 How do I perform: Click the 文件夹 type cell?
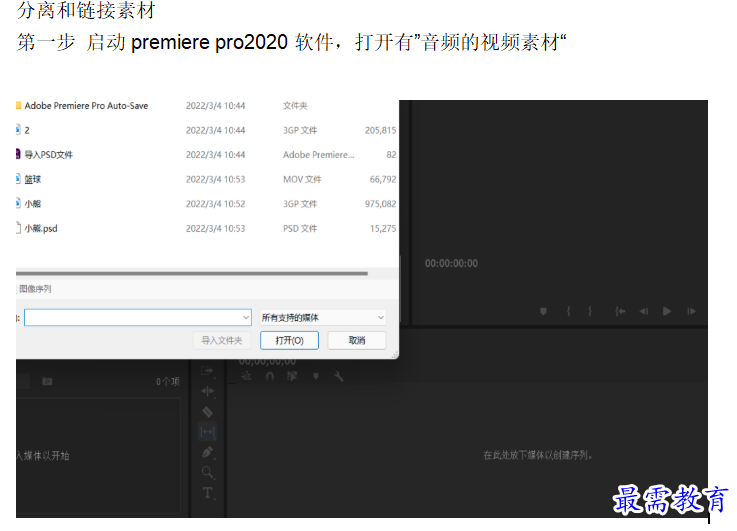pyautogui.click(x=295, y=106)
